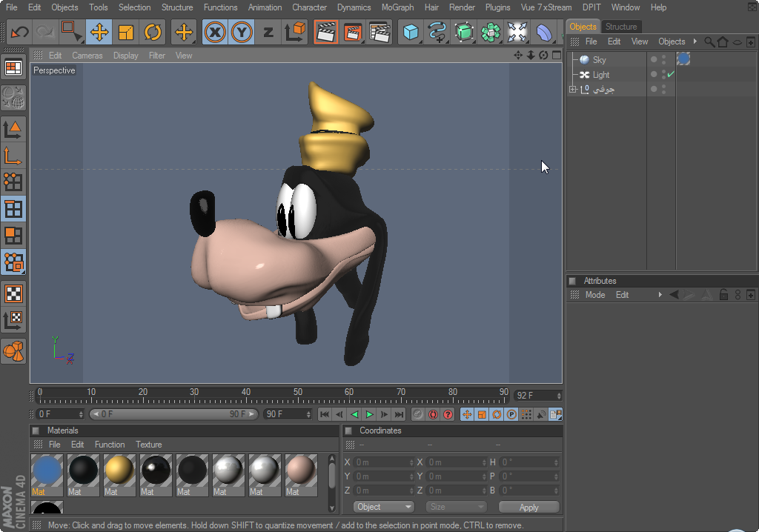Click the lock icon in Attributes panel

point(723,295)
